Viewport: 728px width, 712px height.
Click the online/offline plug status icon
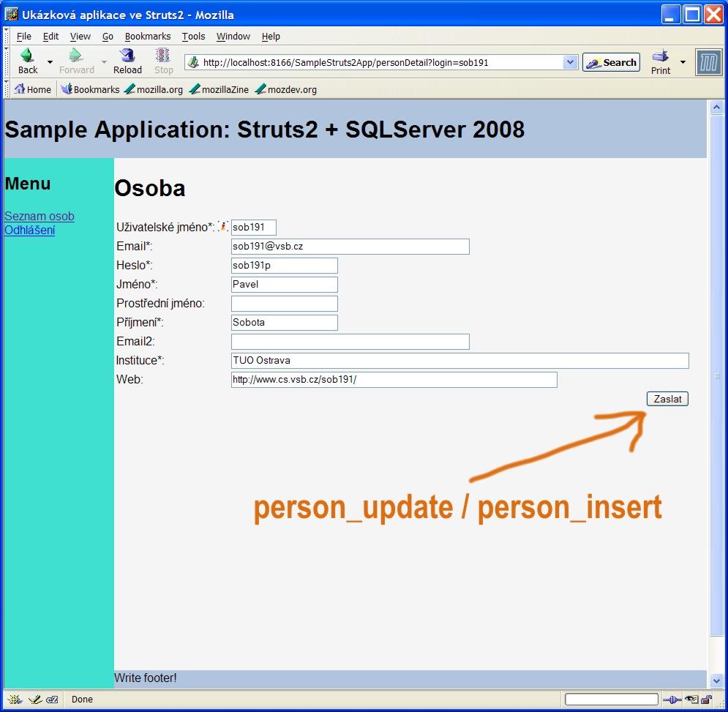coord(672,700)
